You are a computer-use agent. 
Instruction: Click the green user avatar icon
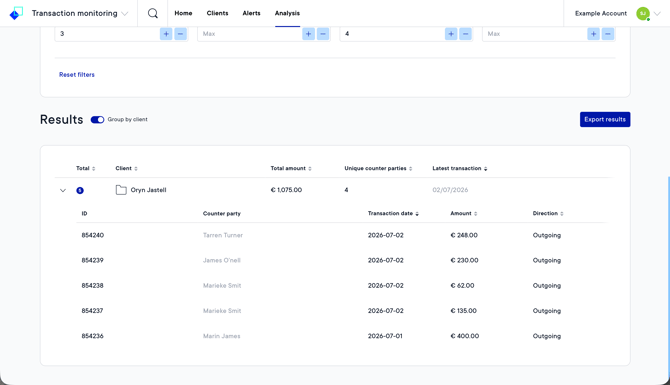pos(643,13)
